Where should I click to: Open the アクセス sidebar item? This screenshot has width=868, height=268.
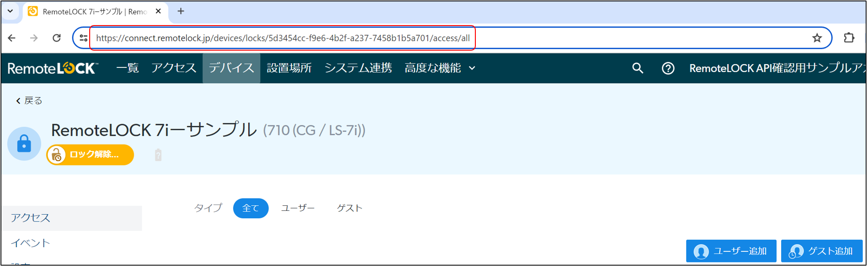pos(72,218)
